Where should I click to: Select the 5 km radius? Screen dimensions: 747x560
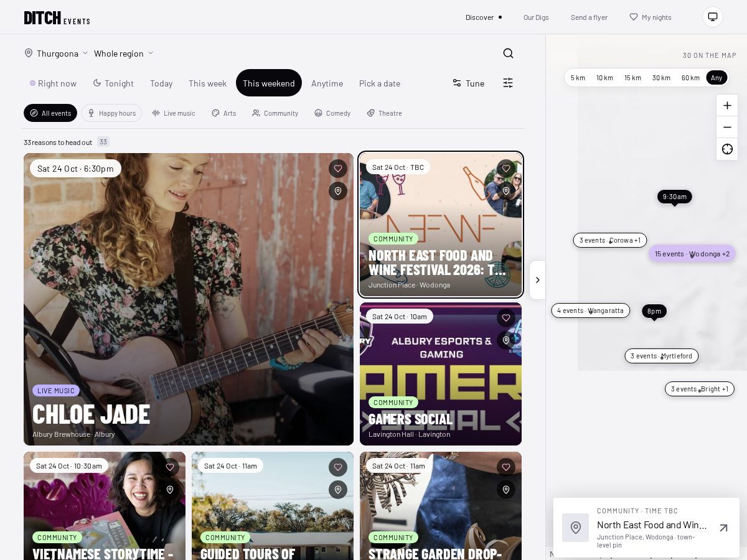click(x=578, y=78)
